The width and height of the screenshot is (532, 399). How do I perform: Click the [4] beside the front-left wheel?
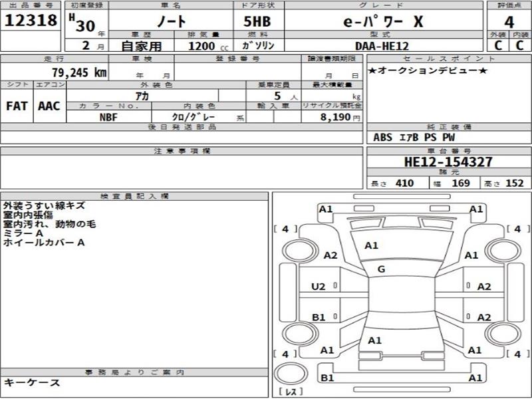pyautogui.click(x=285, y=229)
